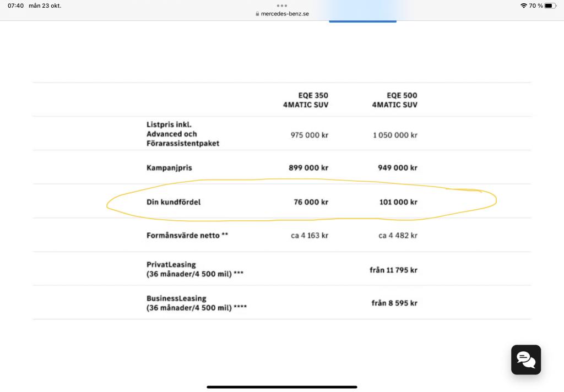This screenshot has height=392, width=564.
Task: Tap the Wi-Fi status icon
Action: point(523,6)
